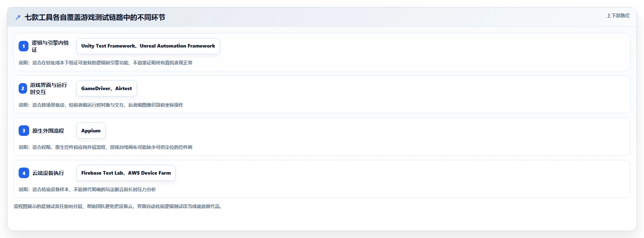Click the step 3 number badge
Viewport: 644px width, 238px height.
click(24, 131)
